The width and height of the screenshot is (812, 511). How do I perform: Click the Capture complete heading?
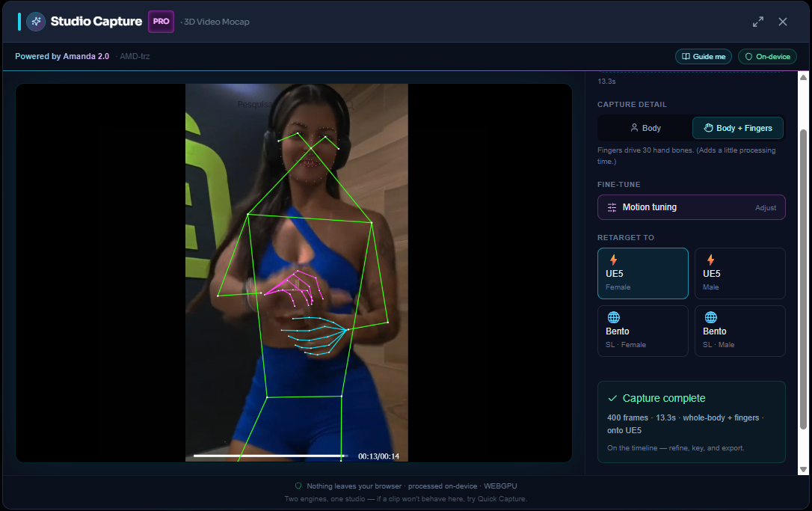664,398
